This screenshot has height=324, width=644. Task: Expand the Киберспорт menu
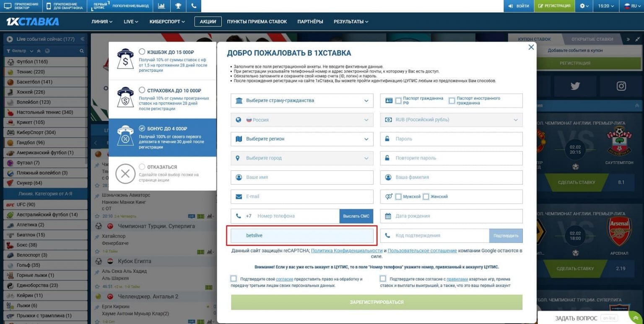167,21
